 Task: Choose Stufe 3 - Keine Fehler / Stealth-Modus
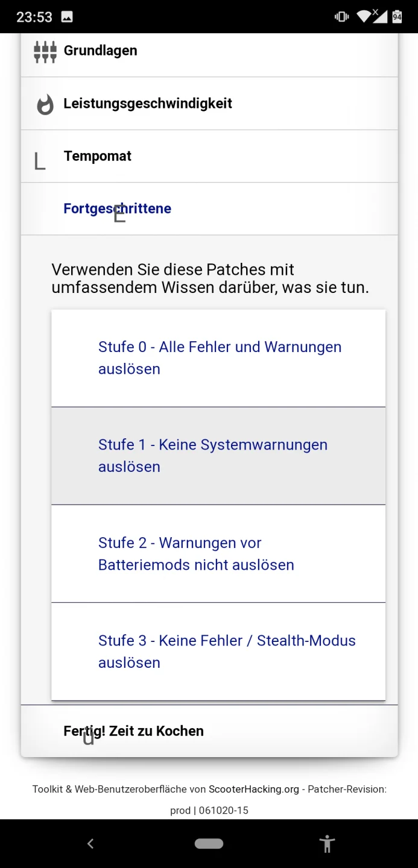click(218, 651)
